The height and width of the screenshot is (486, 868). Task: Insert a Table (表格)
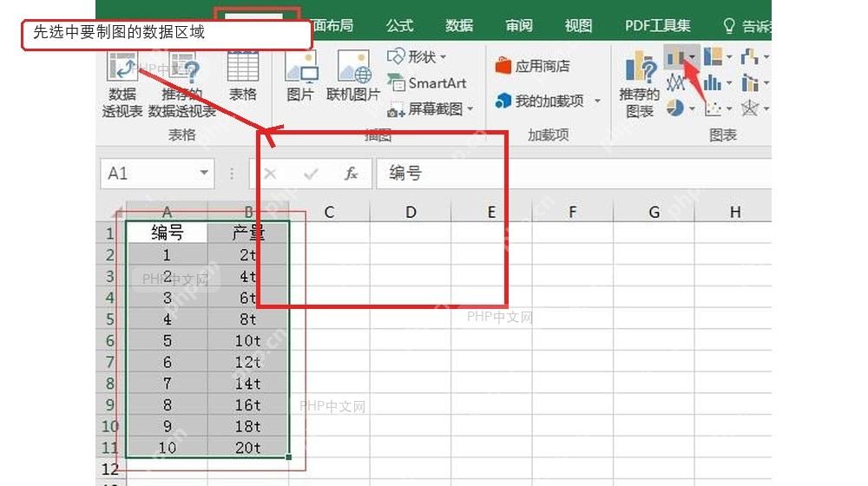pyautogui.click(x=242, y=76)
